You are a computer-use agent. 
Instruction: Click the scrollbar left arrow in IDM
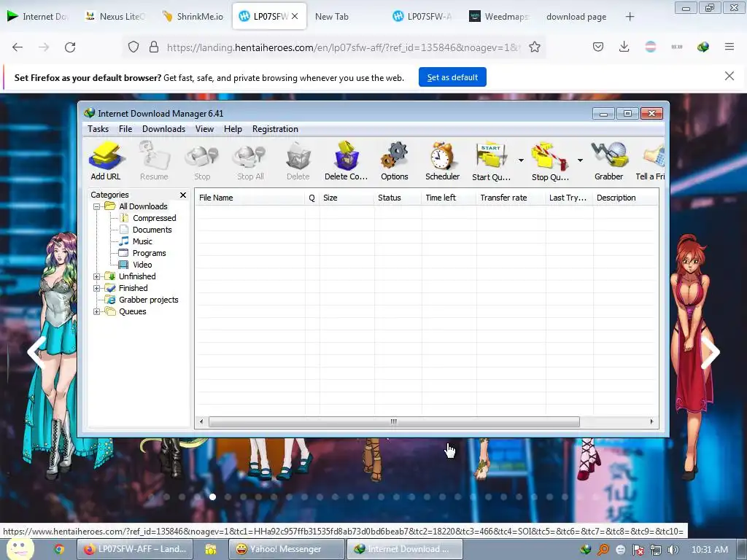(201, 422)
